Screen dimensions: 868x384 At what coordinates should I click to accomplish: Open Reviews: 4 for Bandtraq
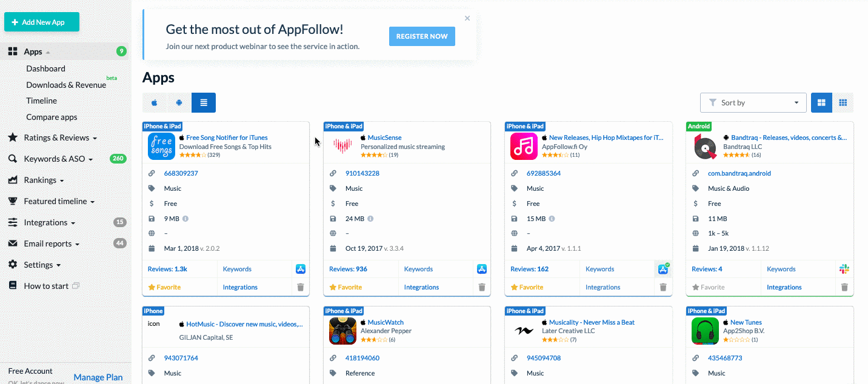(707, 269)
